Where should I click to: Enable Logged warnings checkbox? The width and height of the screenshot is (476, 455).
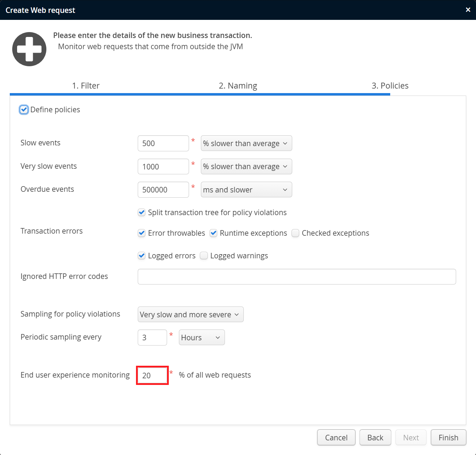coord(204,256)
